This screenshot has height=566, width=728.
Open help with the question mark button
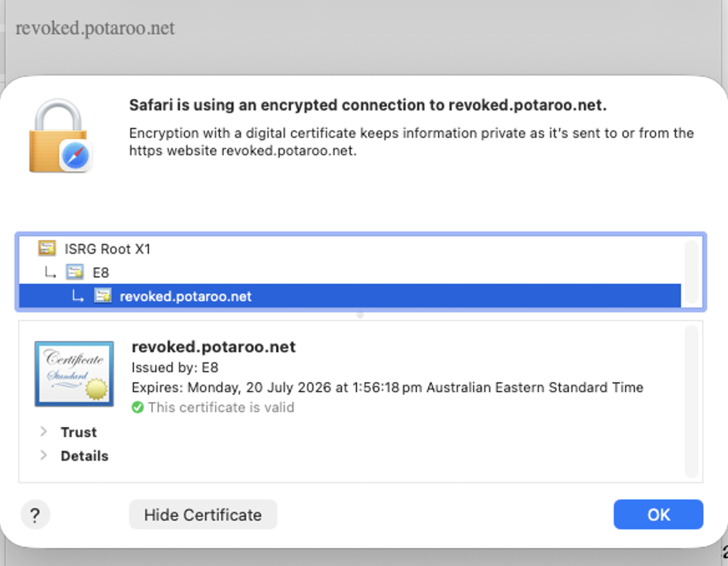click(x=36, y=514)
